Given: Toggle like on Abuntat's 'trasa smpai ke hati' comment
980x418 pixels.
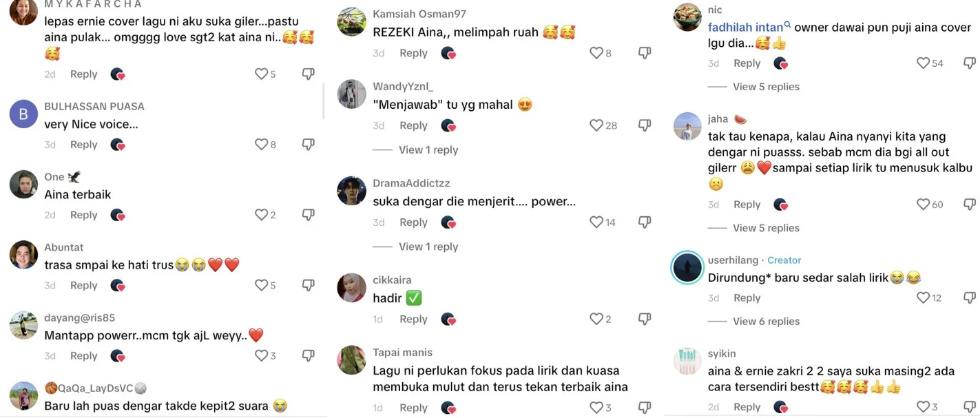Looking at the screenshot, I should [261, 285].
